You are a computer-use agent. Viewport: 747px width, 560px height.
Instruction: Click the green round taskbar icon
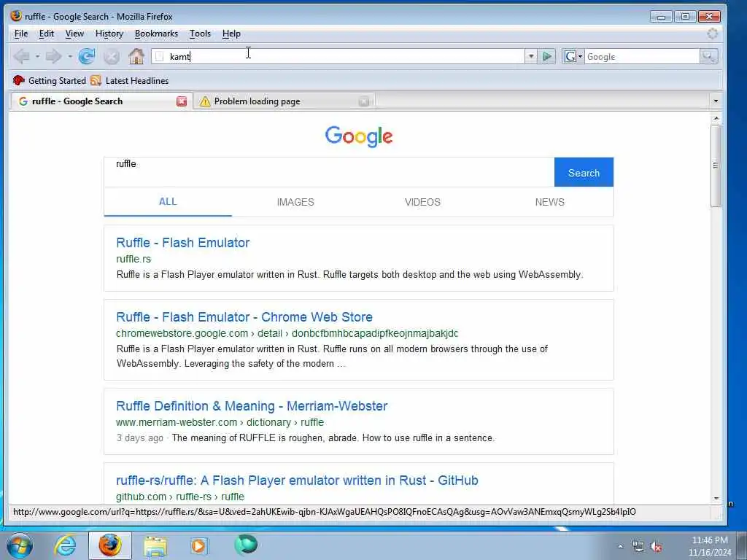(246, 545)
